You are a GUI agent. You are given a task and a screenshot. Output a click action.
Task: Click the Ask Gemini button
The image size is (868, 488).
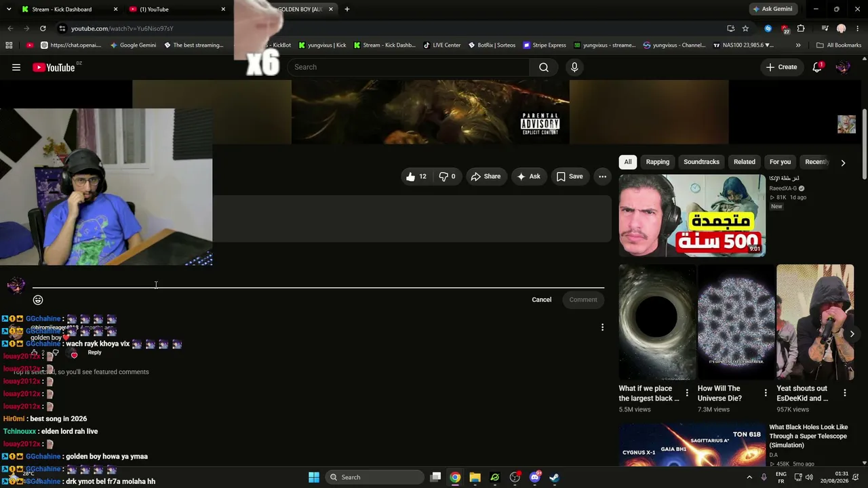click(x=772, y=9)
